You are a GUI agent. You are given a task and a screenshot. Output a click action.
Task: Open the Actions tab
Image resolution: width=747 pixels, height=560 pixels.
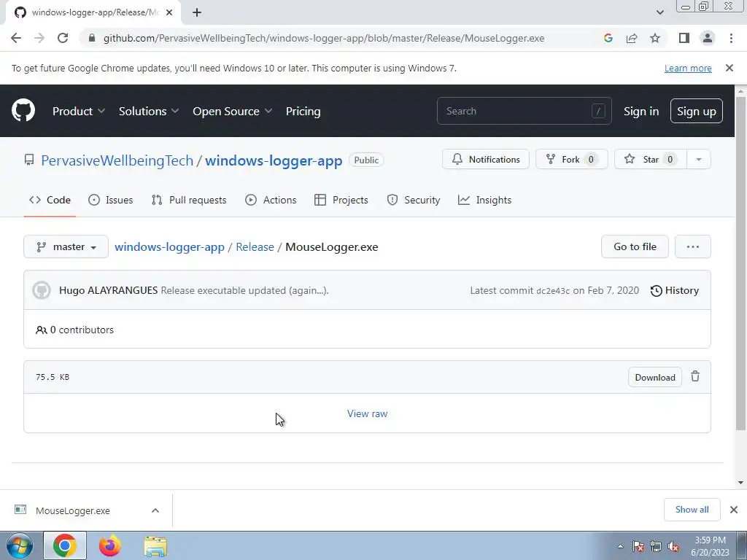(x=271, y=200)
